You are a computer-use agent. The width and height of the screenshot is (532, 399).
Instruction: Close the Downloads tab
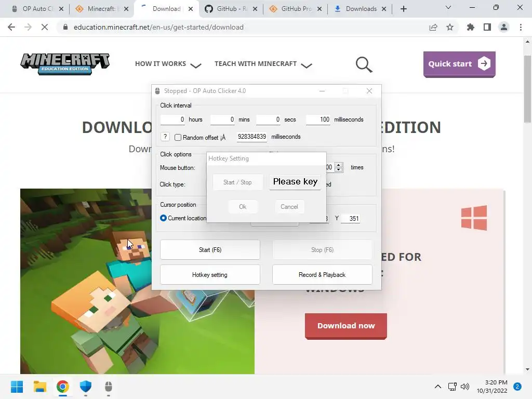pyautogui.click(x=384, y=9)
